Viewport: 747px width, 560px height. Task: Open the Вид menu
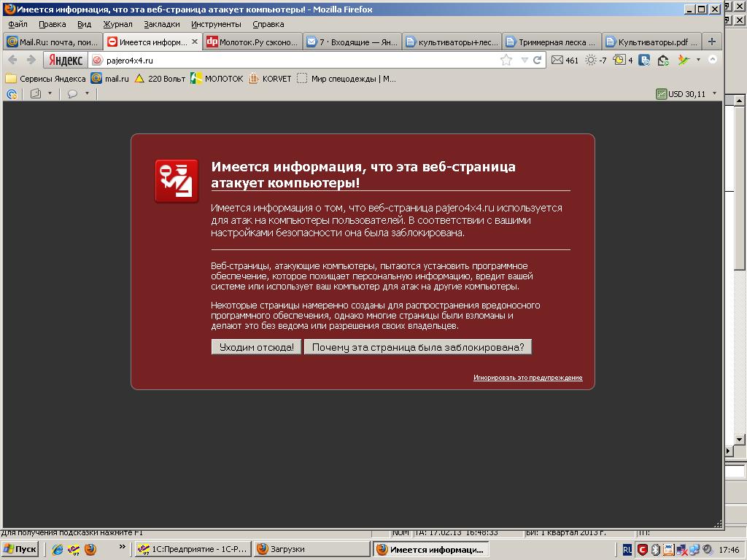85,24
